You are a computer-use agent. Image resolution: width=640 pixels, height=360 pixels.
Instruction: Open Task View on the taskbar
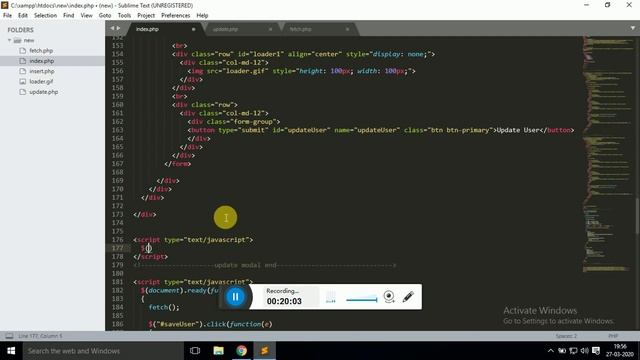195,351
